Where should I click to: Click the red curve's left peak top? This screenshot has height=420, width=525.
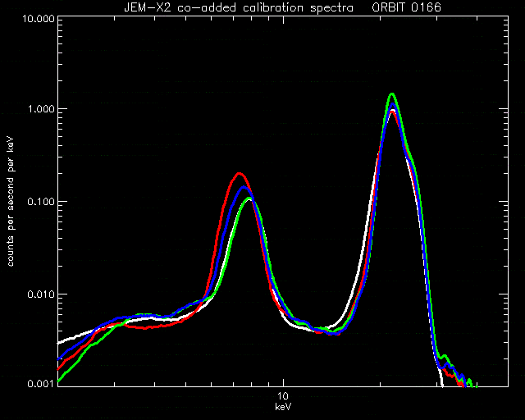click(x=239, y=173)
